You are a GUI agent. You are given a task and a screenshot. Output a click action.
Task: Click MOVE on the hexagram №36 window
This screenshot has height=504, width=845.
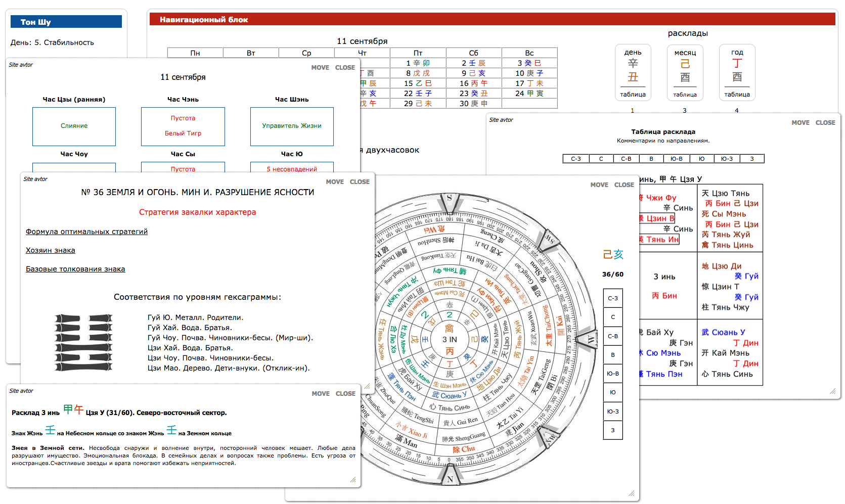(x=335, y=182)
